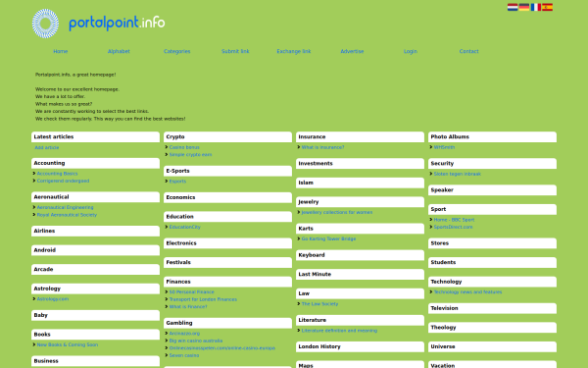Choose the French flag language icon

tap(535, 7)
